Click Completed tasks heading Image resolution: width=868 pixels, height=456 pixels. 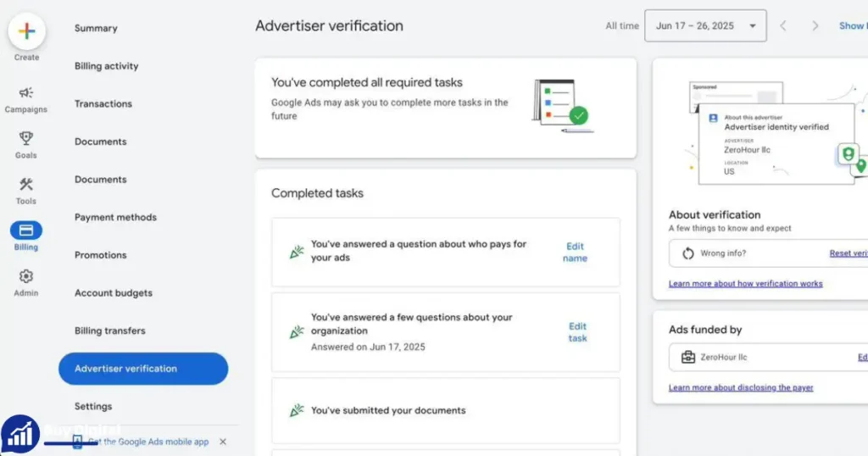click(317, 193)
